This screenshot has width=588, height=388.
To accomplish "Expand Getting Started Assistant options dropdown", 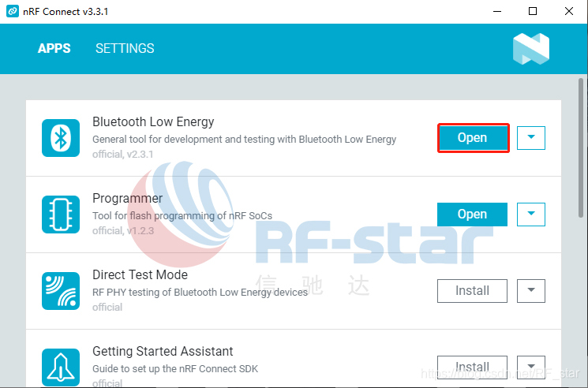I will [x=531, y=367].
